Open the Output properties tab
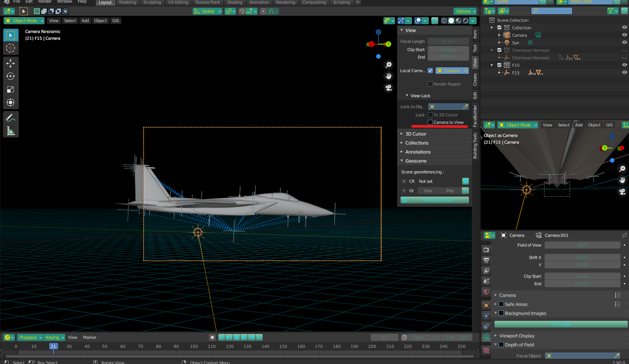 486,260
